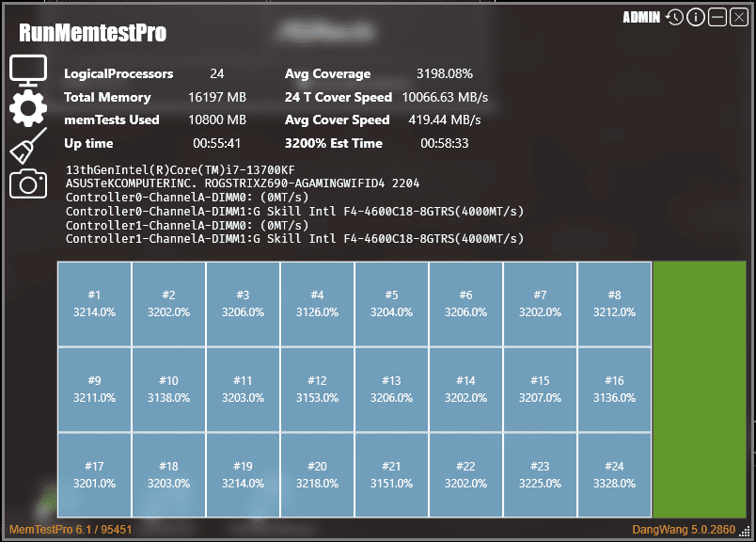Viewport: 756px width, 542px height.
Task: Open the history clock icon
Action: click(x=674, y=17)
